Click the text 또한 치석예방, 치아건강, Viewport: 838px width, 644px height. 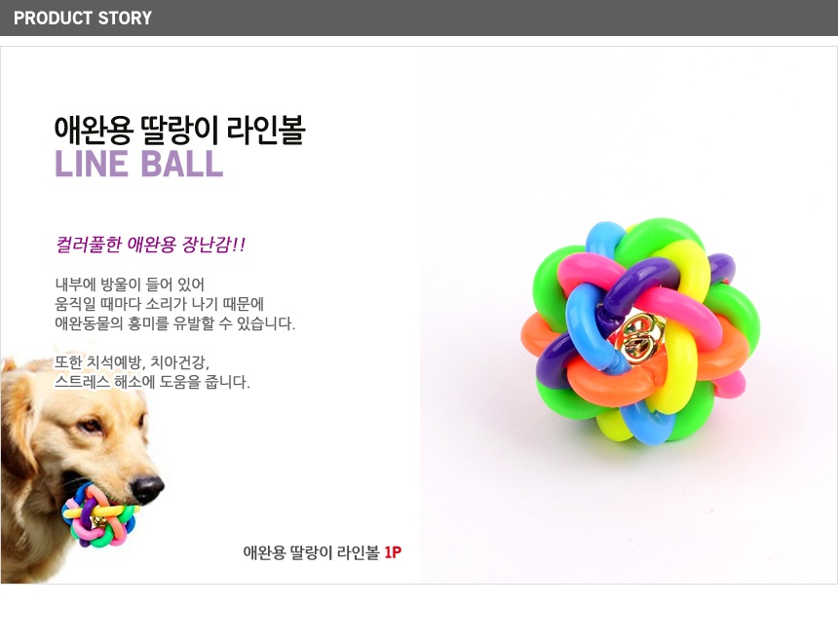pyautogui.click(x=132, y=361)
